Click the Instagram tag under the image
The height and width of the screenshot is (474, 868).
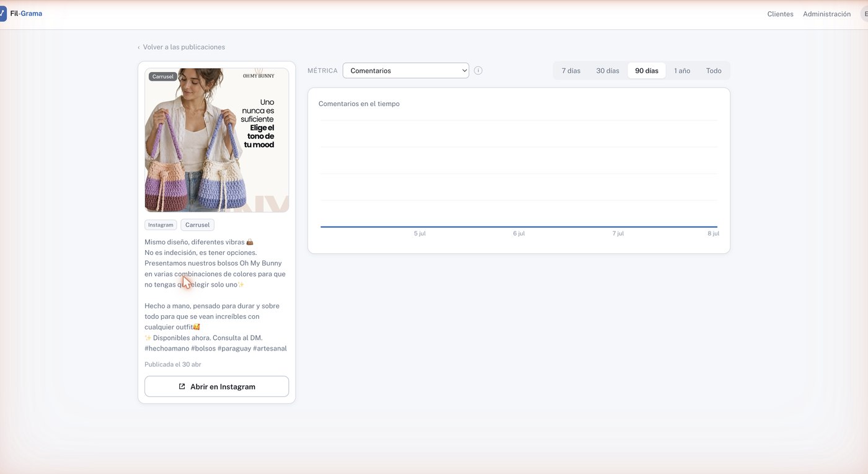point(161,225)
